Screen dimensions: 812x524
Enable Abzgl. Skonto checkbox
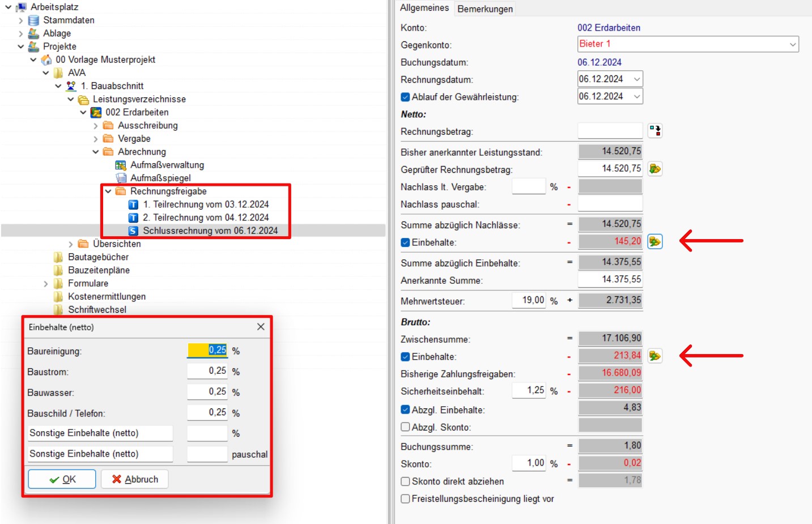tap(405, 427)
